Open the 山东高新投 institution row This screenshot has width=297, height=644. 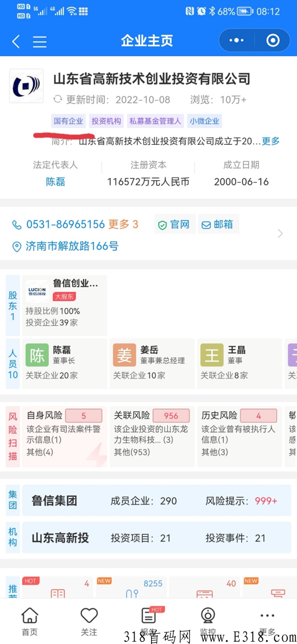(156, 538)
